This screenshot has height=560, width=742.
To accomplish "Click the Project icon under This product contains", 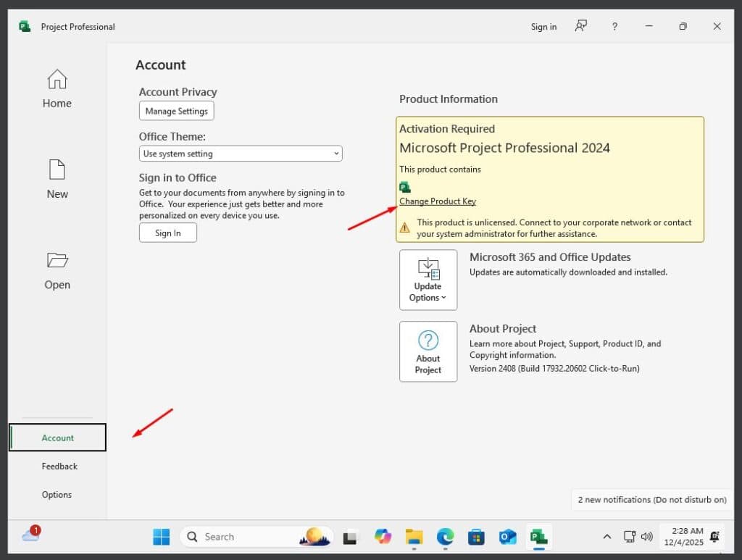I will pyautogui.click(x=404, y=186).
